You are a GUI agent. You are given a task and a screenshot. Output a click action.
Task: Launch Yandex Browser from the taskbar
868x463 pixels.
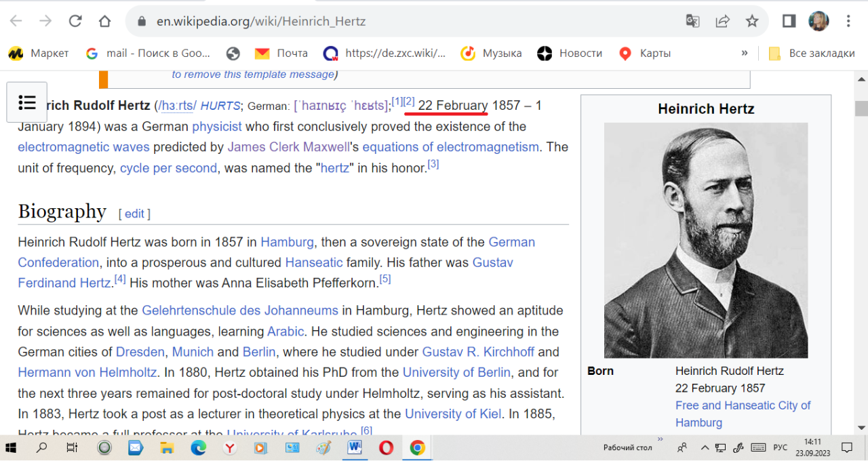[230, 447]
